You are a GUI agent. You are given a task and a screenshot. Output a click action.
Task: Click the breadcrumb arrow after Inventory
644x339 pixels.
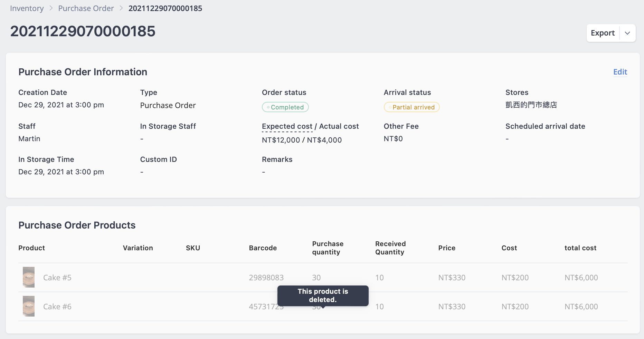pyautogui.click(x=51, y=8)
